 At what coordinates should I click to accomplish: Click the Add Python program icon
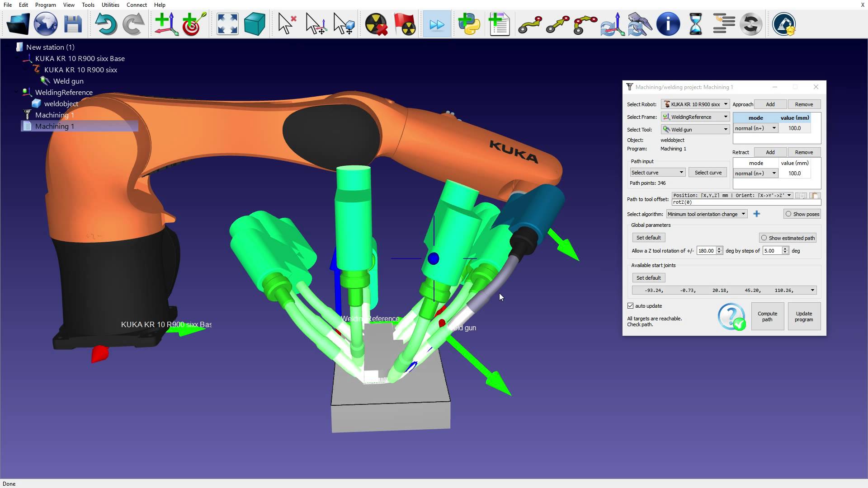pyautogui.click(x=469, y=24)
